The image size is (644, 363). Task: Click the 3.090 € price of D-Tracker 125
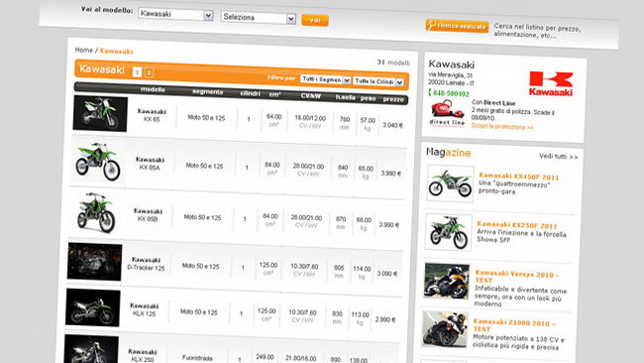(x=386, y=274)
